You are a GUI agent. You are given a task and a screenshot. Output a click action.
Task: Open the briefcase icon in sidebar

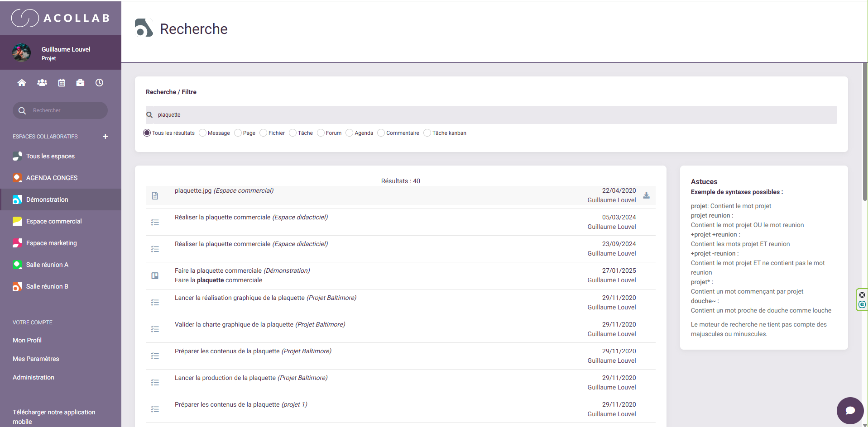(x=80, y=83)
